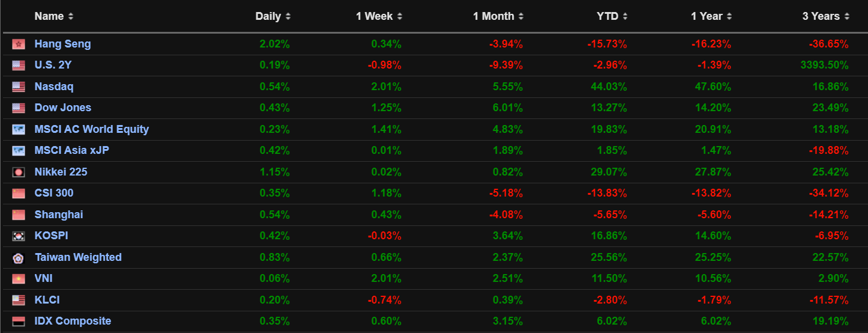Click the sort arrows beside the Name column

click(x=71, y=17)
